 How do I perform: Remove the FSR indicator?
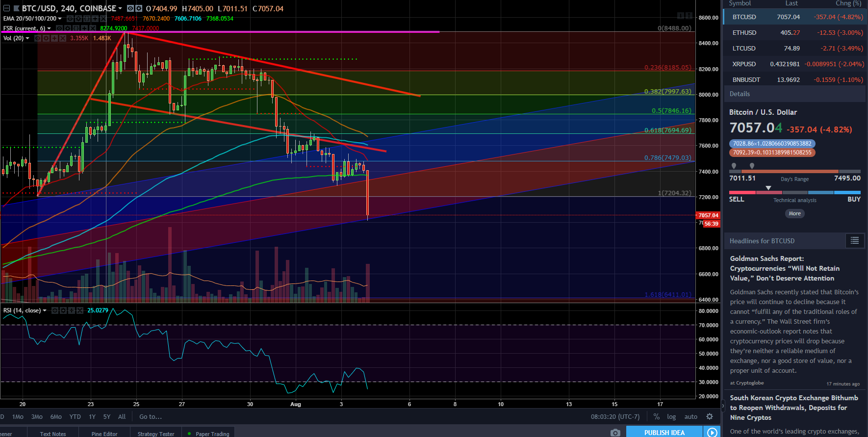tap(93, 28)
